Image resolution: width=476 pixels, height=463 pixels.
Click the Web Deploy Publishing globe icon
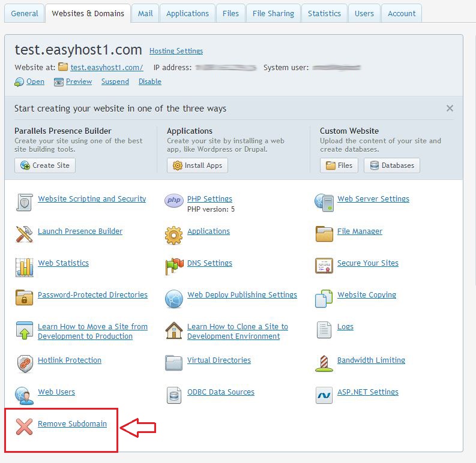(x=174, y=299)
